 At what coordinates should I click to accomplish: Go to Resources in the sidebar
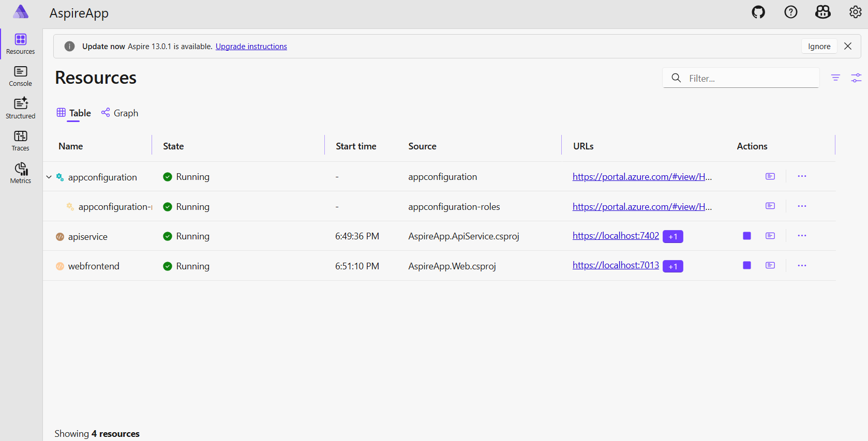tap(21, 44)
